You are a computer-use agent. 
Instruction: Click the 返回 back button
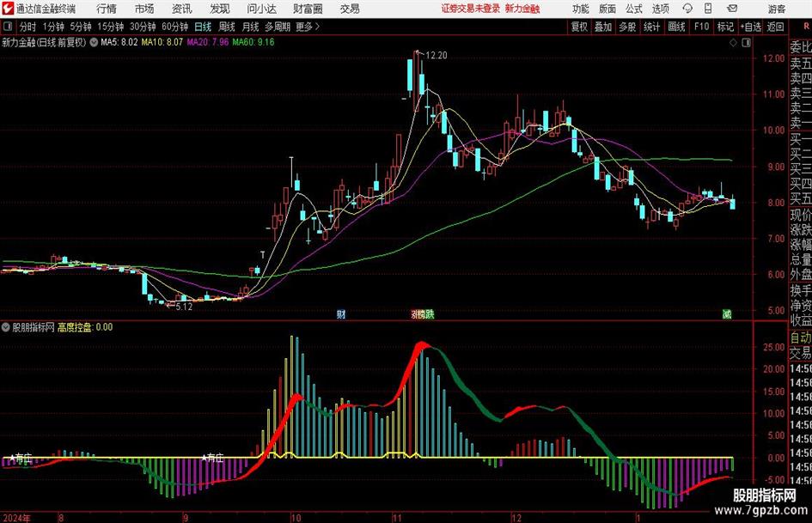775,27
